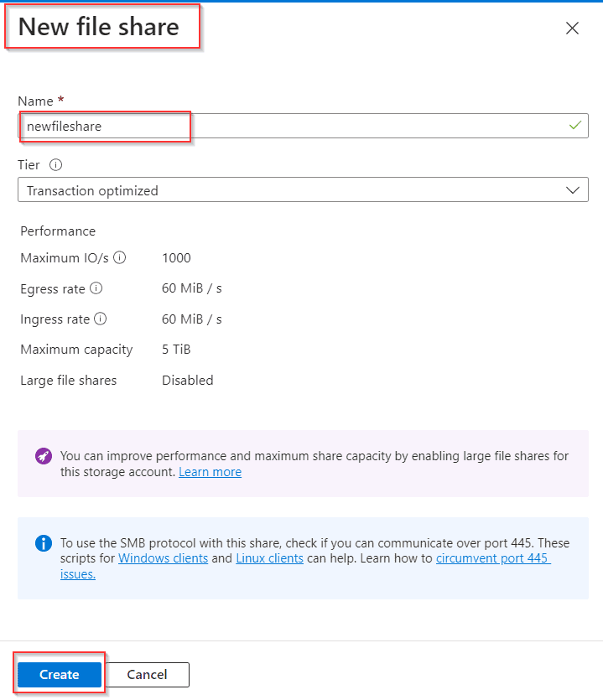Click the green validation checkmark in Name field
Screen dimensions: 603x700
click(574, 126)
